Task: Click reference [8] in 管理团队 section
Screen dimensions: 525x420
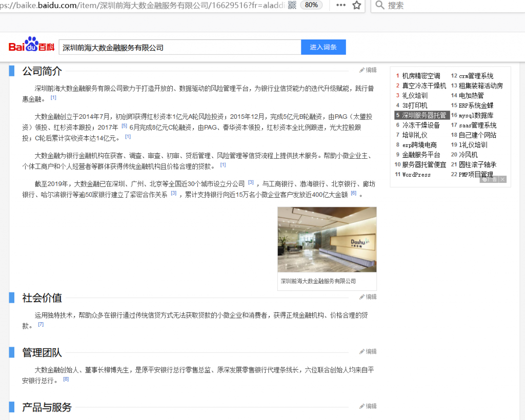Action: (66, 379)
